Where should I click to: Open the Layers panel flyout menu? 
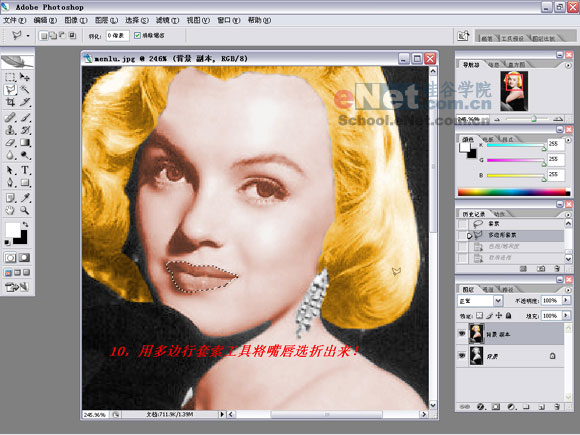pos(568,290)
